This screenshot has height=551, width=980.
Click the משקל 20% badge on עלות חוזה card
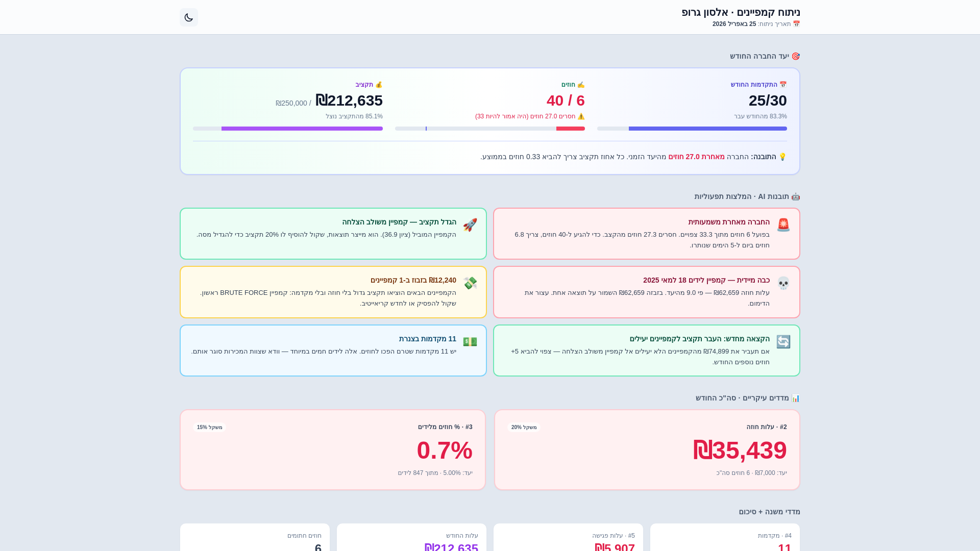524,428
